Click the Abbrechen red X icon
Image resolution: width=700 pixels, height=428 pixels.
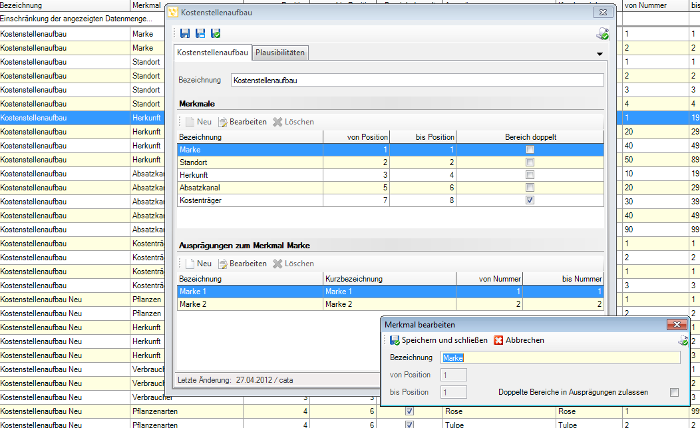click(498, 341)
